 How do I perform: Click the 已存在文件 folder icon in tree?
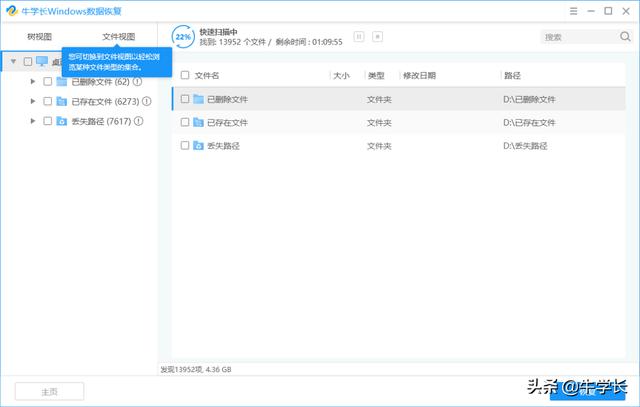tap(62, 101)
